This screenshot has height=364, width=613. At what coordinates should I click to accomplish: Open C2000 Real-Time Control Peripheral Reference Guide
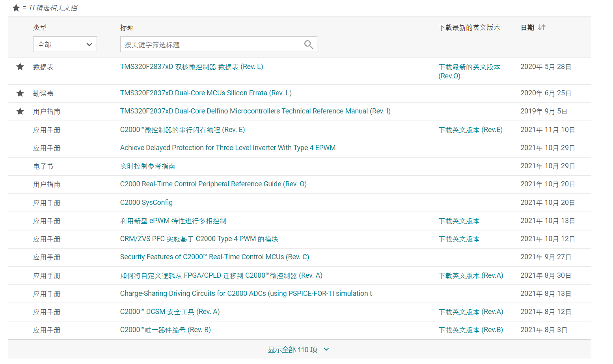coord(213,184)
